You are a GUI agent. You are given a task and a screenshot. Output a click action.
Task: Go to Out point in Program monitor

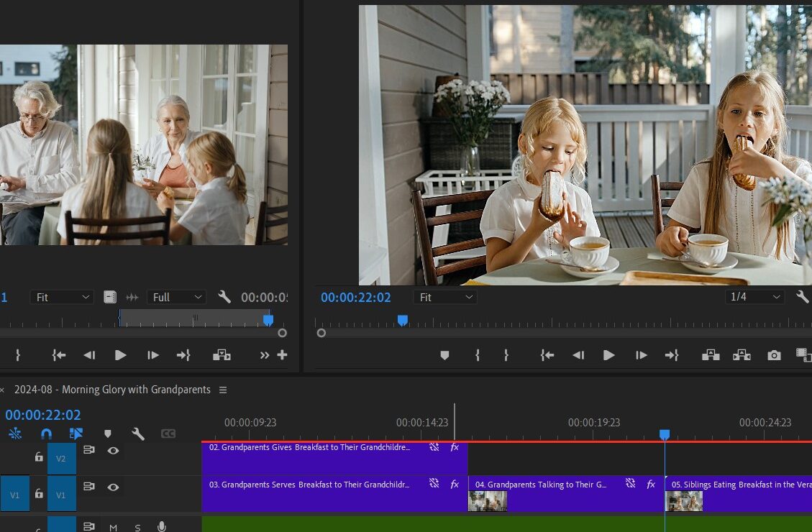click(672, 355)
